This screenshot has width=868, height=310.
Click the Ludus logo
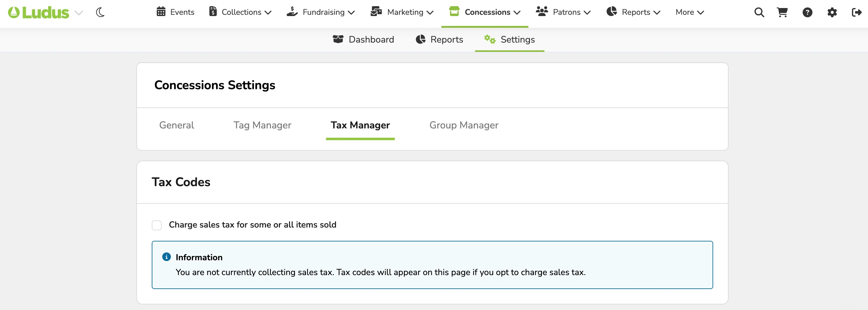[x=39, y=12]
